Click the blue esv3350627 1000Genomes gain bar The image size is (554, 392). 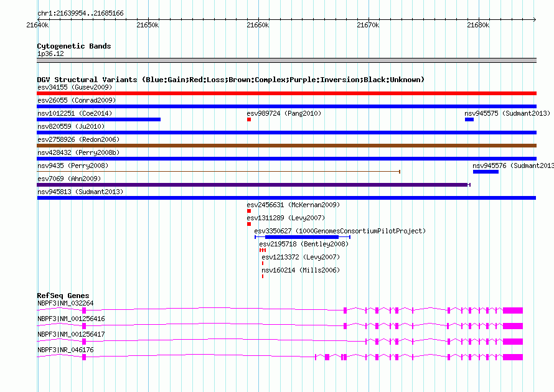[x=302, y=237]
